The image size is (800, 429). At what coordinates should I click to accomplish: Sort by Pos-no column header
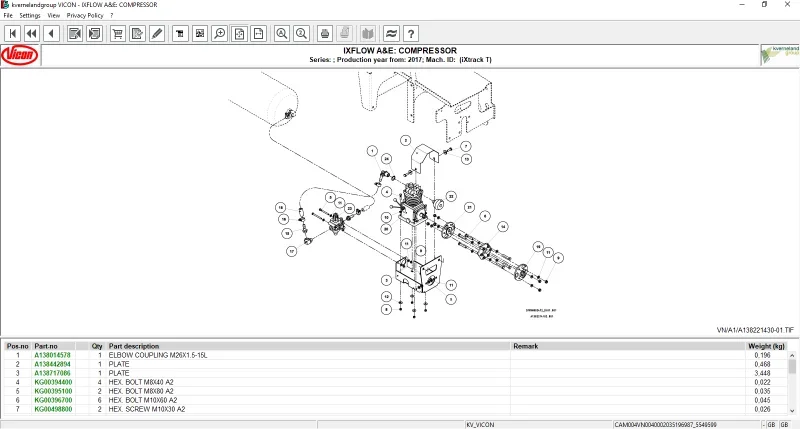(18, 346)
